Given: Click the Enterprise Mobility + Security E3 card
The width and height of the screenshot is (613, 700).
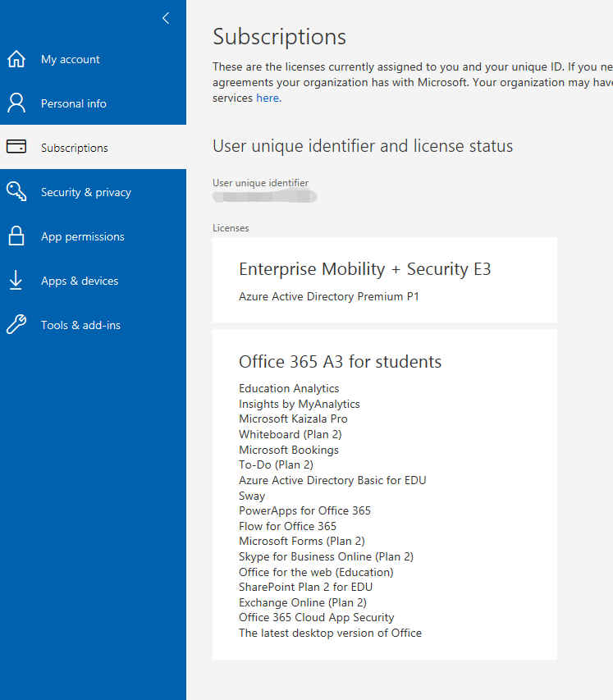Looking at the screenshot, I should pyautogui.click(x=384, y=280).
